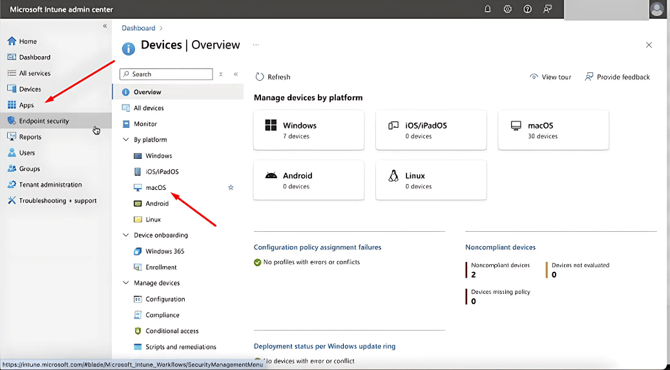
Task: Click the Search field in Devices menu
Action: [x=166, y=74]
